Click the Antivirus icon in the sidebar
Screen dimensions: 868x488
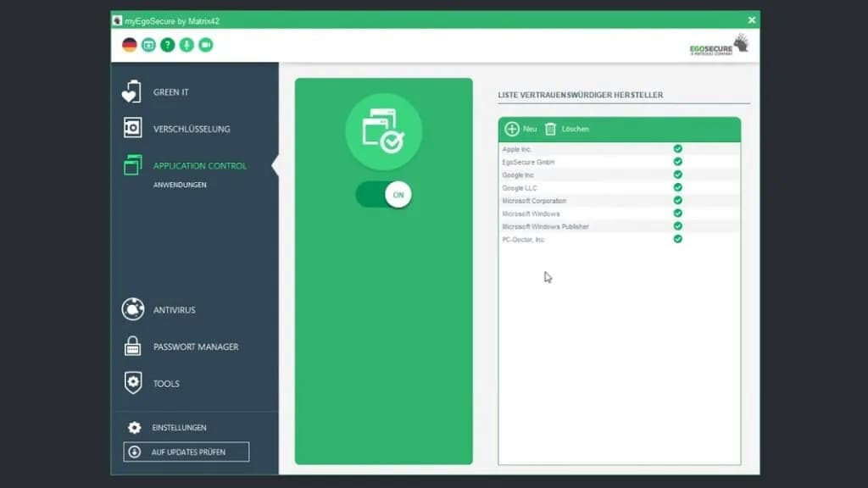coord(133,309)
